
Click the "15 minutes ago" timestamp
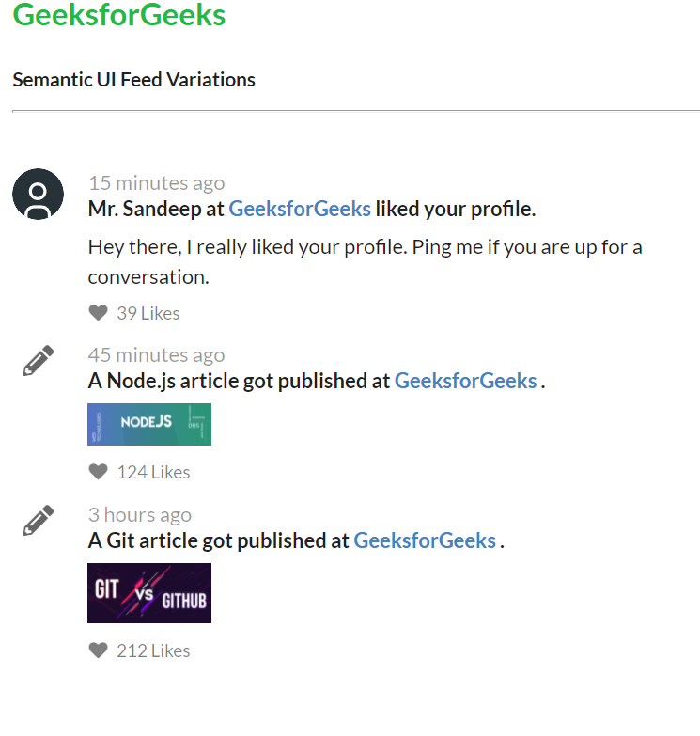(x=156, y=182)
